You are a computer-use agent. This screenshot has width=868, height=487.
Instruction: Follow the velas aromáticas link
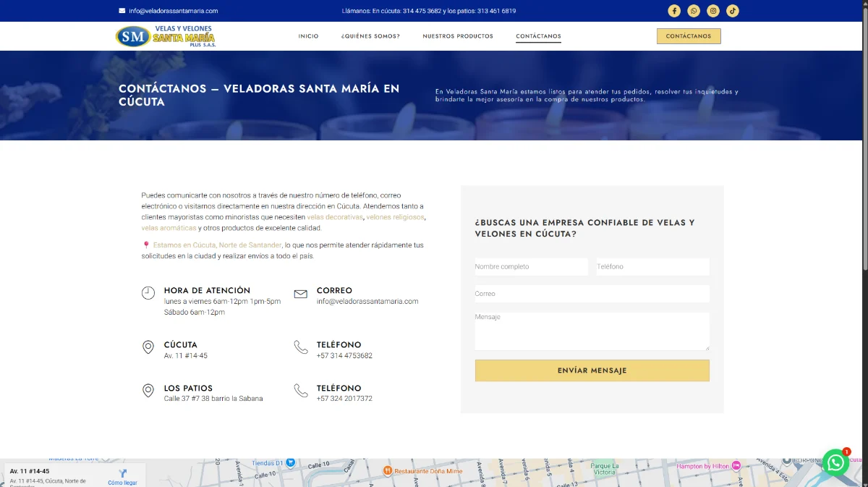pyautogui.click(x=169, y=228)
